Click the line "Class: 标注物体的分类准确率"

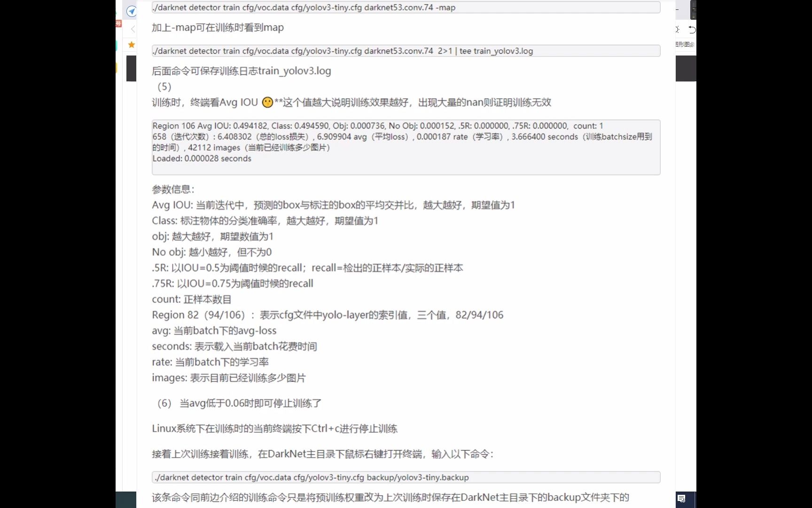tap(265, 221)
